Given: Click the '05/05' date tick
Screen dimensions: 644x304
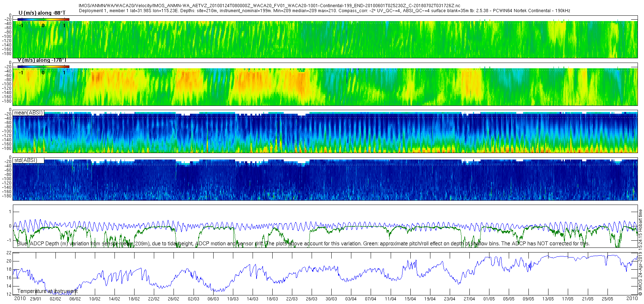Looking at the screenshot, I should click(508, 299).
